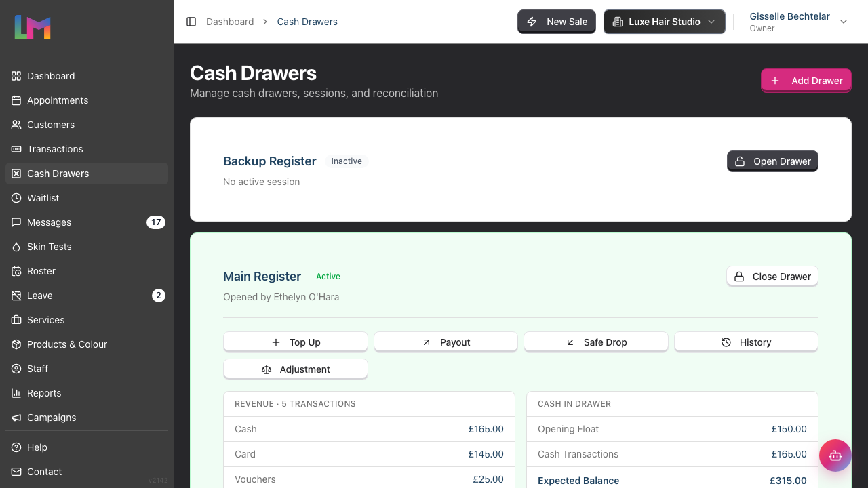Click the Campaigns megaphone icon

coord(16,418)
